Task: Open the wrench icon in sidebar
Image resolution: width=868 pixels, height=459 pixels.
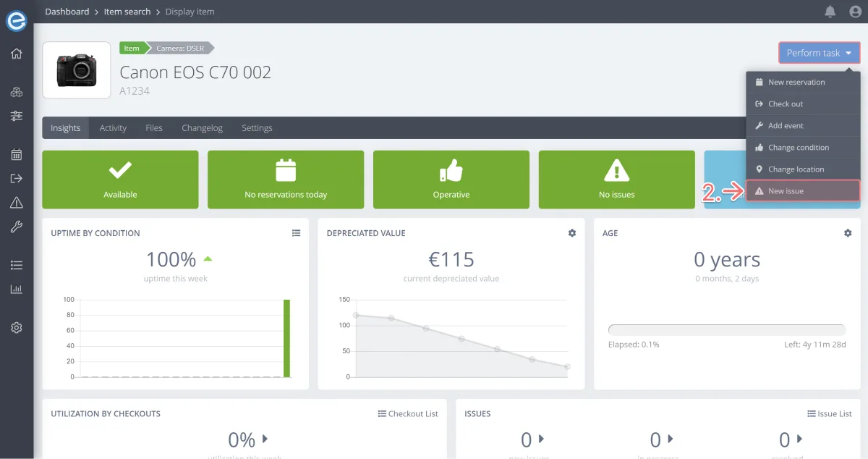Action: (16, 227)
